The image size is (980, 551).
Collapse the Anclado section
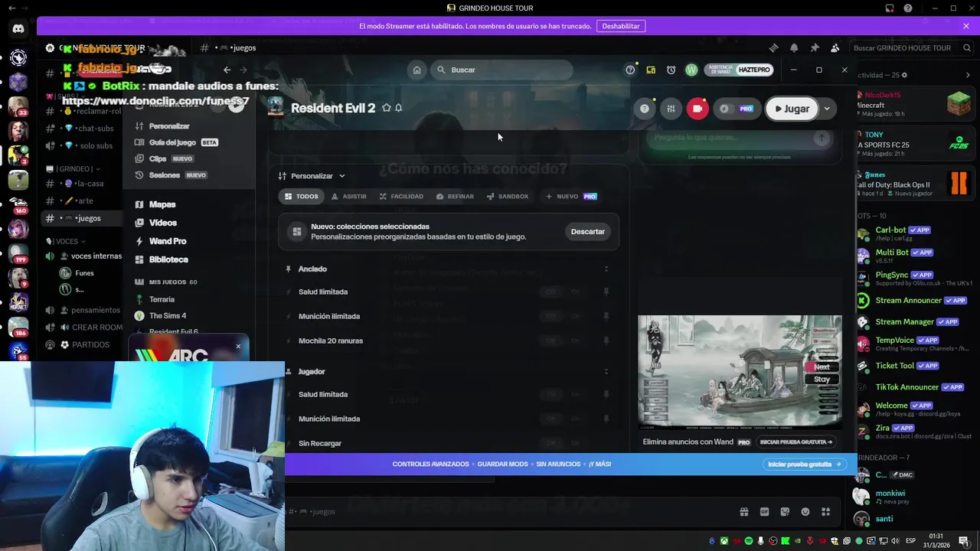[606, 269]
